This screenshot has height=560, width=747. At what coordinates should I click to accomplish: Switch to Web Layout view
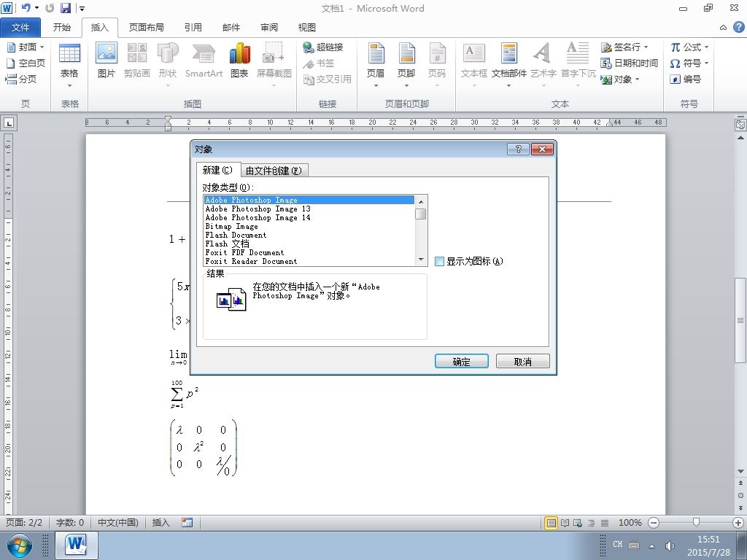(x=578, y=523)
